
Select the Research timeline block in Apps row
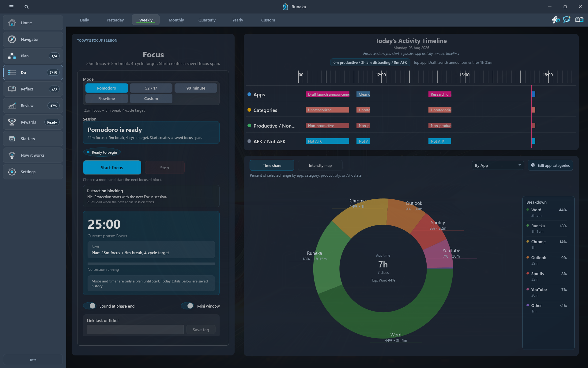[x=440, y=94]
